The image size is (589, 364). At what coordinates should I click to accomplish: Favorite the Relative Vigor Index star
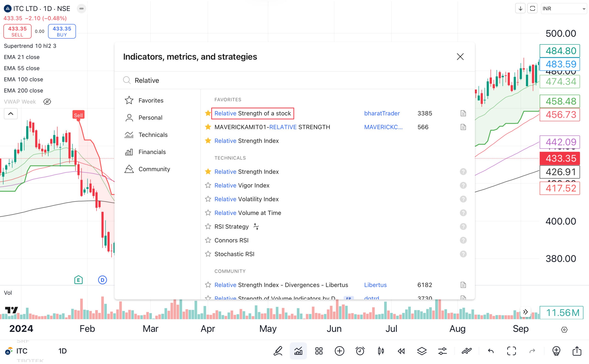tap(208, 185)
